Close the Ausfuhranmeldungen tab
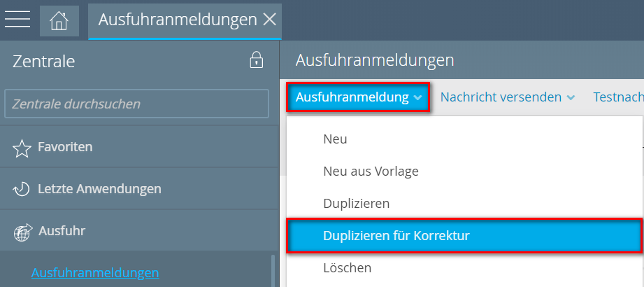644x287 pixels. [269, 20]
